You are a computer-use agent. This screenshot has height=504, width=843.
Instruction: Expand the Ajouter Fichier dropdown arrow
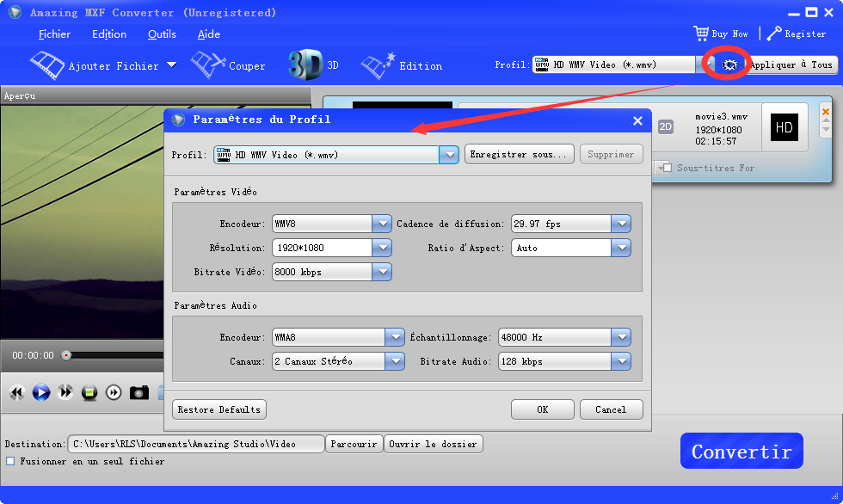pyautogui.click(x=171, y=65)
